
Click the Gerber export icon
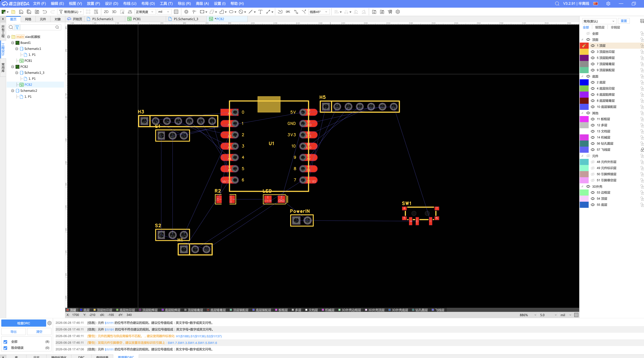374,12
